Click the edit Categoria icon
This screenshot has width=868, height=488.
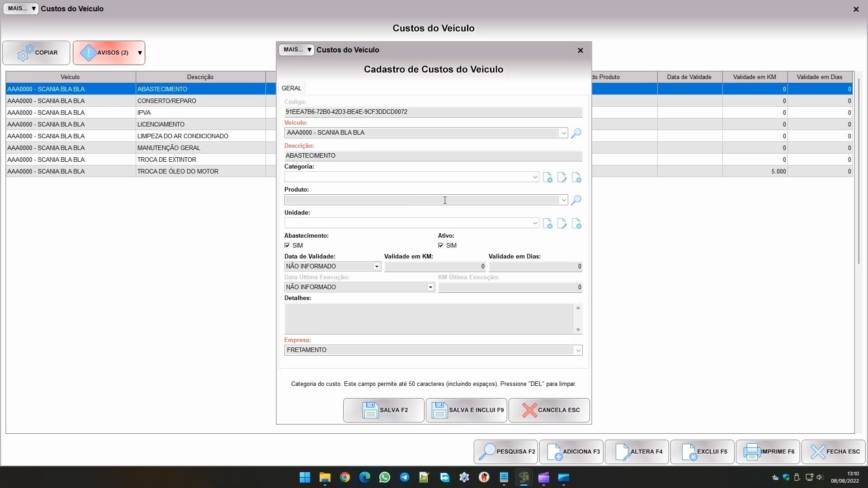click(x=562, y=178)
